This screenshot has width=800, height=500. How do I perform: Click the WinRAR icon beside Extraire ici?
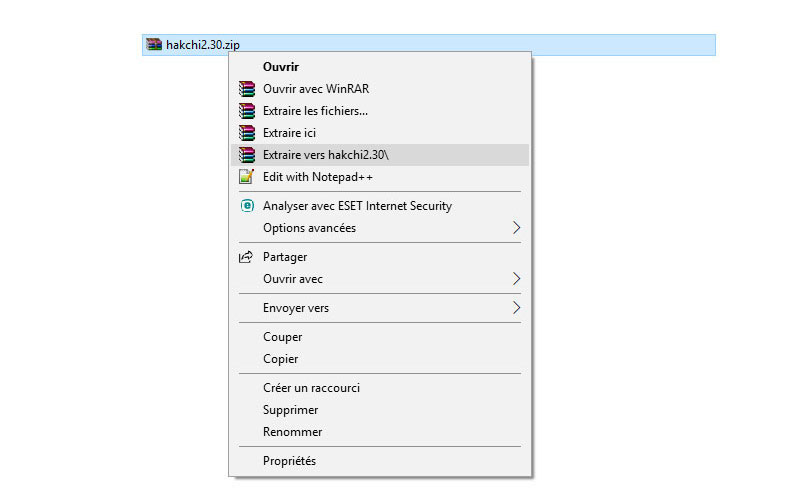pos(246,132)
